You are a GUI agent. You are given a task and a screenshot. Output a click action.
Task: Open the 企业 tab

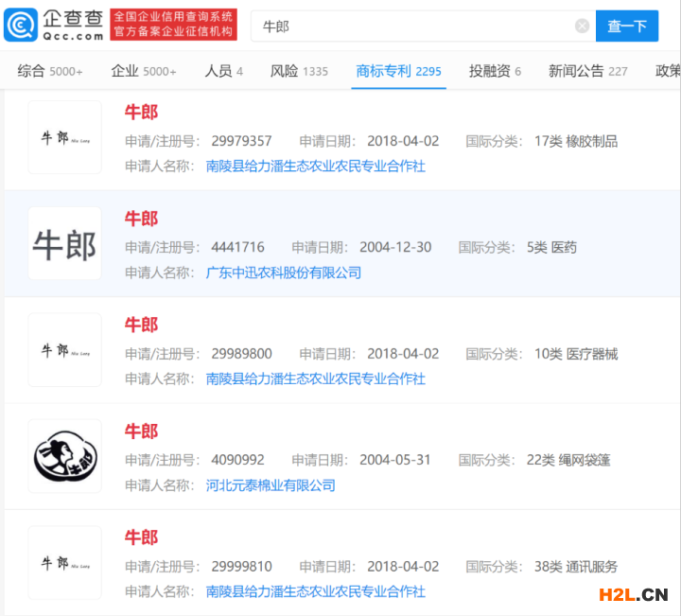(x=144, y=71)
